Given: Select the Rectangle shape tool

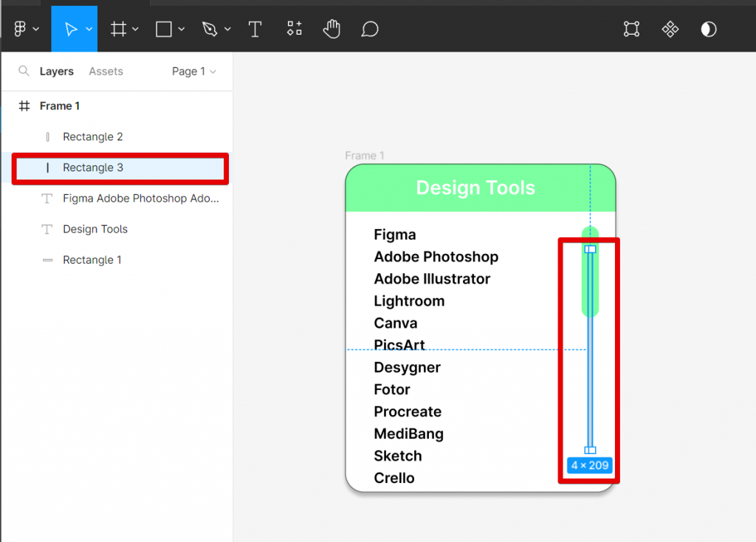Looking at the screenshot, I should (163, 29).
